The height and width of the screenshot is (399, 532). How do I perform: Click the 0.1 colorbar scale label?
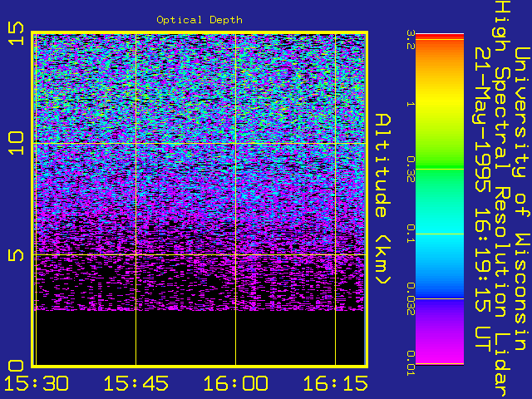(411, 234)
